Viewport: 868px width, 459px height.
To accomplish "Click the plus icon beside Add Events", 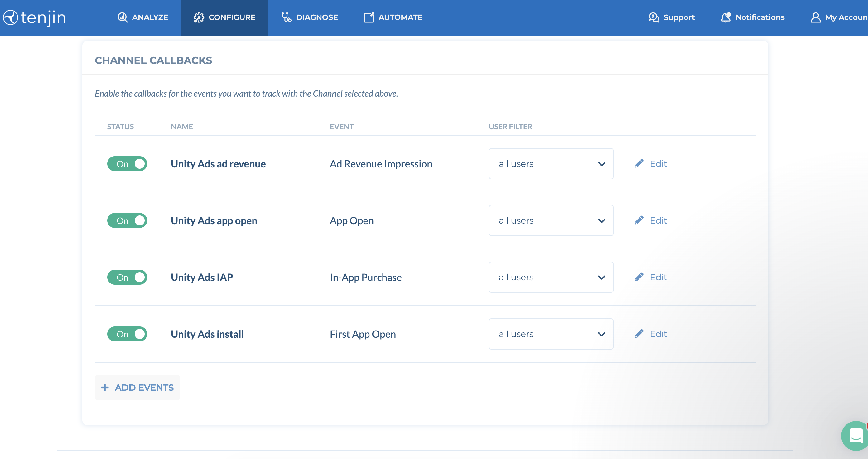I will coord(105,388).
